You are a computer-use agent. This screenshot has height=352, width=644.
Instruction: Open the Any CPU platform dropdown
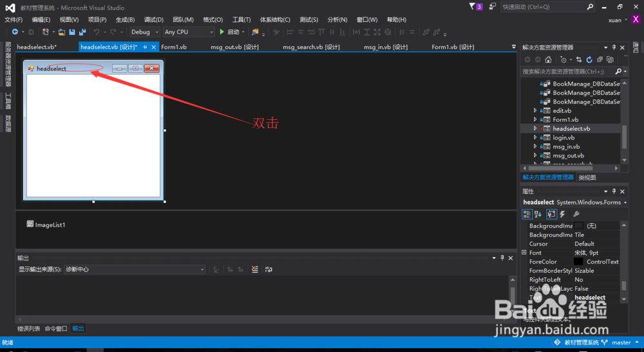(189, 32)
